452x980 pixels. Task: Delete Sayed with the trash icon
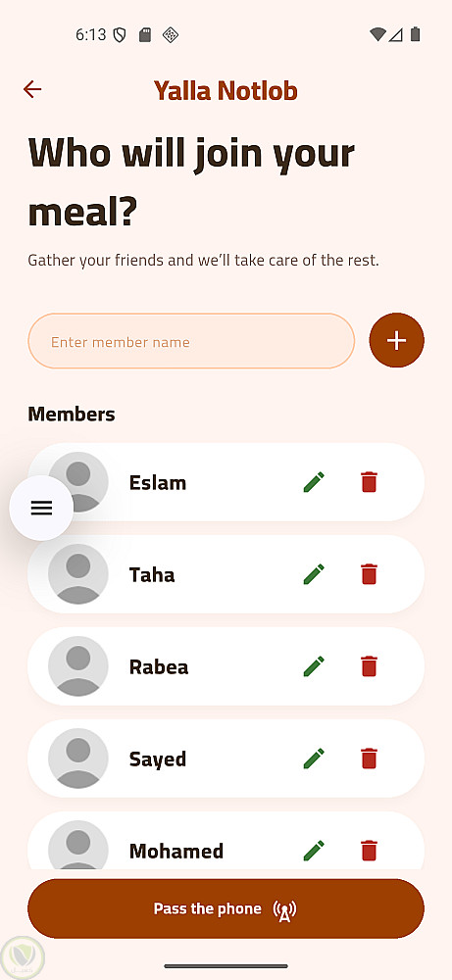pyautogui.click(x=369, y=759)
